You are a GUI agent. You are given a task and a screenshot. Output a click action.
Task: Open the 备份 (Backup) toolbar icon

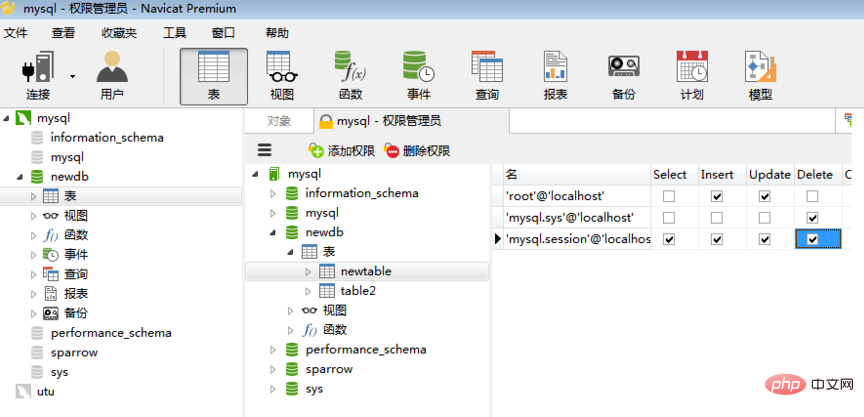pyautogui.click(x=624, y=76)
